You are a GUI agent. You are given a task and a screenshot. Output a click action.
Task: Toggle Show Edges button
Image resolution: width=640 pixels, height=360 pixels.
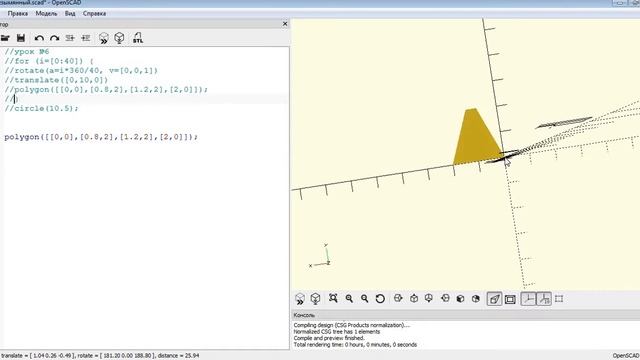tap(559, 299)
